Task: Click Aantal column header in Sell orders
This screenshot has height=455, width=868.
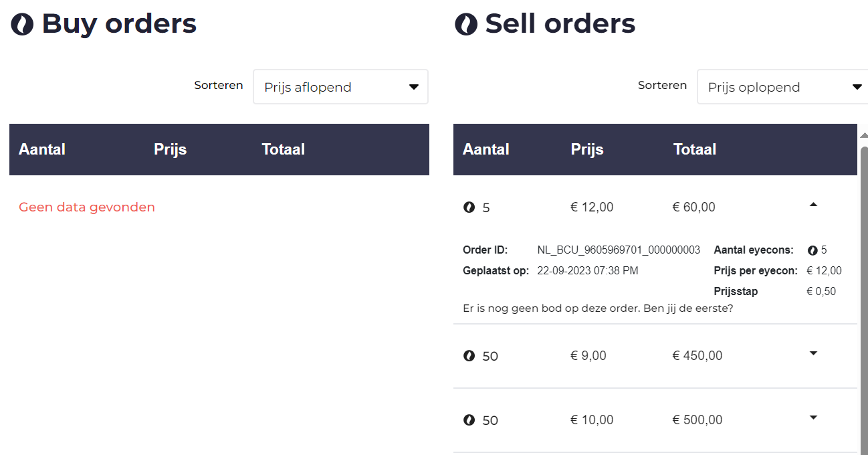Action: click(x=485, y=149)
